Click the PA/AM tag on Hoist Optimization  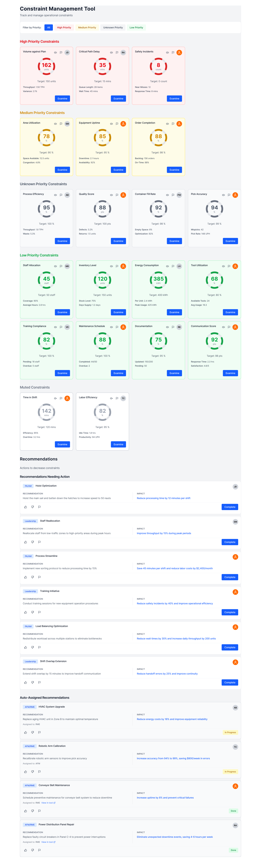(28, 486)
